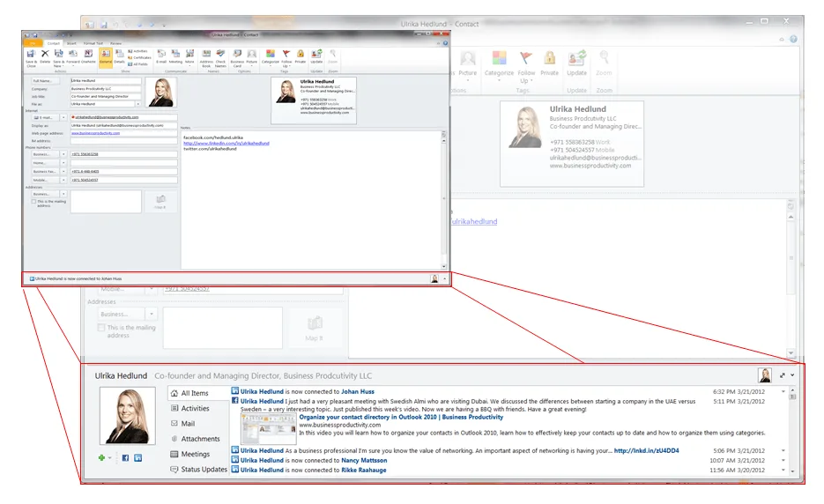Expand social pane arrow in front window
This screenshot has width=824, height=504.
coord(444,278)
